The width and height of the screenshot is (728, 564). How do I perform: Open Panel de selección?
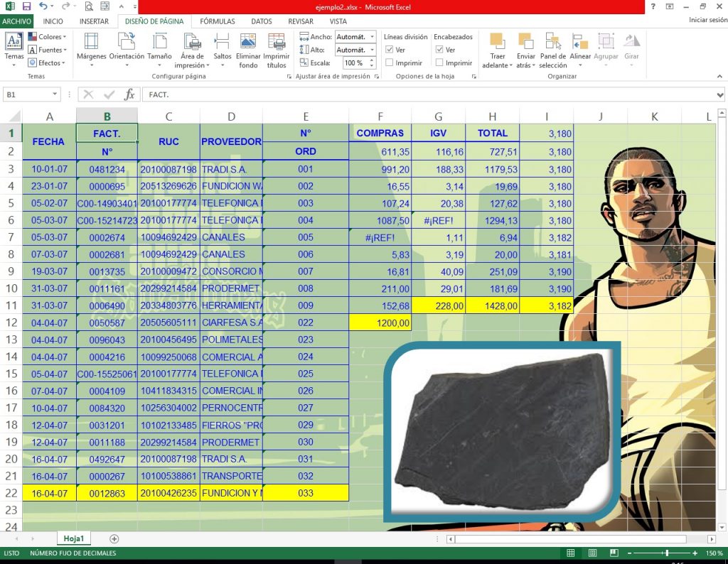tap(553, 50)
